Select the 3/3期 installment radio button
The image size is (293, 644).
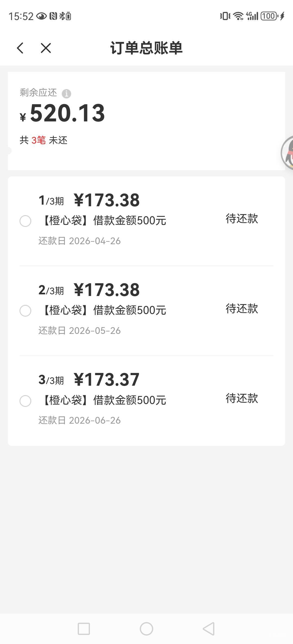(x=26, y=401)
